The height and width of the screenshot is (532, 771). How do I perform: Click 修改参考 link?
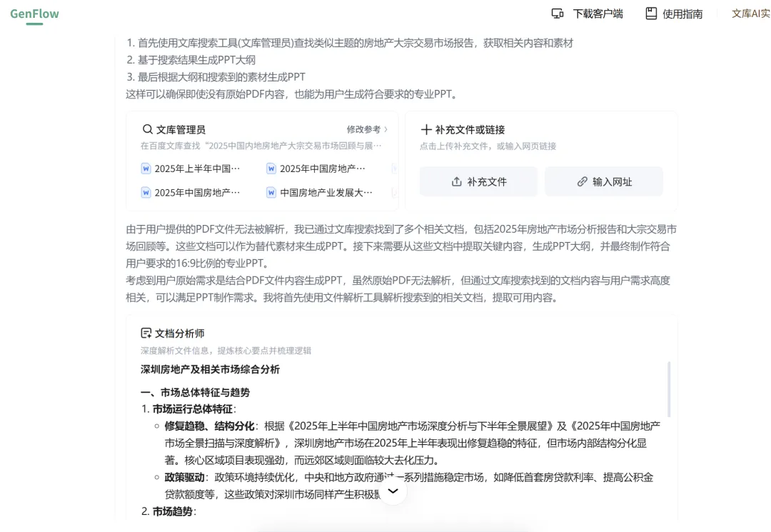click(363, 129)
